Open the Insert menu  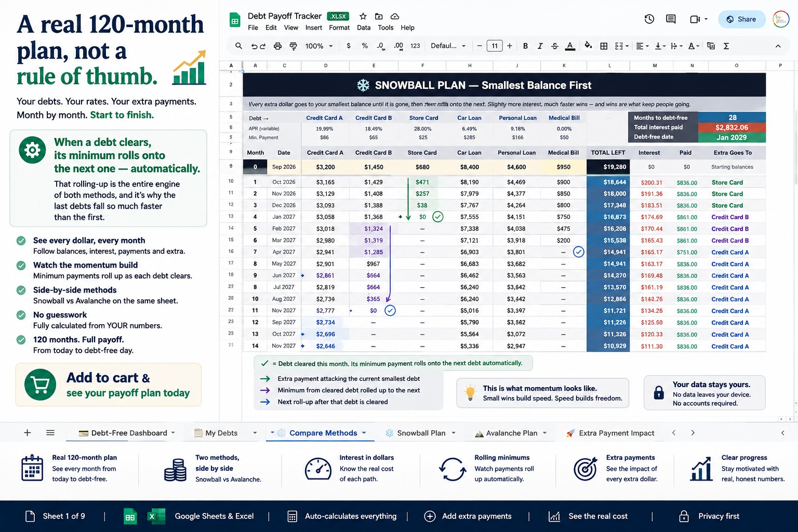314,28
